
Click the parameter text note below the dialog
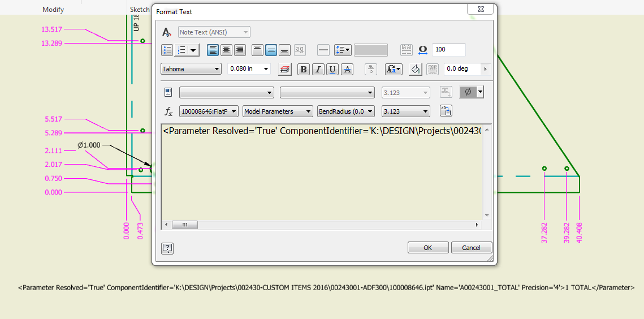[326, 287]
